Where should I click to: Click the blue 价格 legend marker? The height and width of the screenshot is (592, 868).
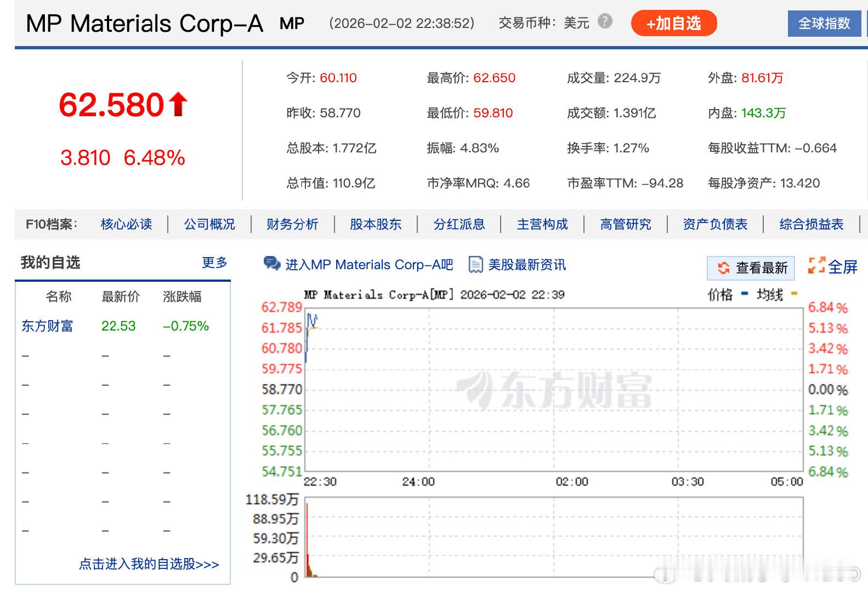coord(744,294)
